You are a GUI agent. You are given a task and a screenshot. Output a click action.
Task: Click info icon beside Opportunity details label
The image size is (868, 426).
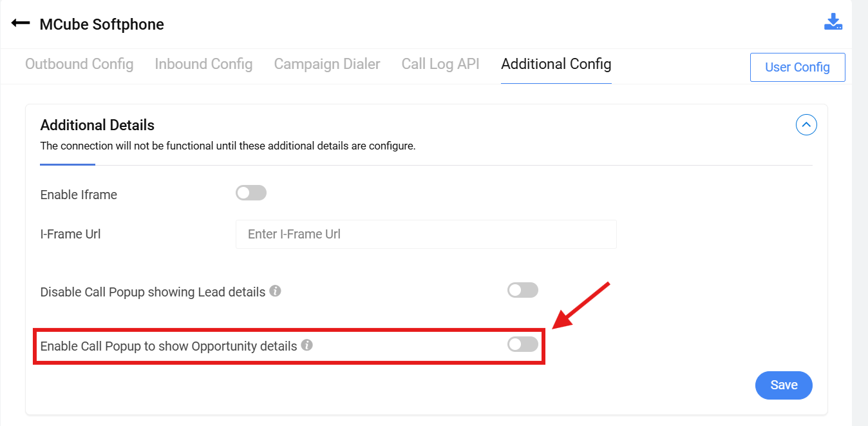(307, 345)
